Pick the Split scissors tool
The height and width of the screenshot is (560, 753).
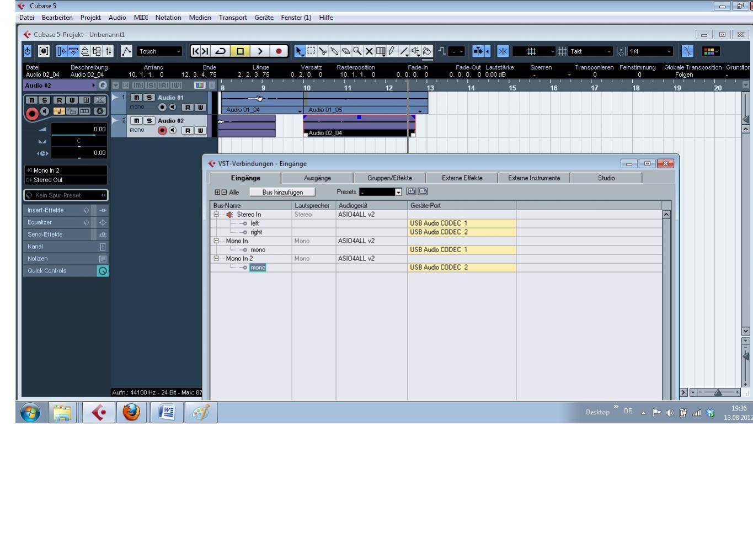323,51
